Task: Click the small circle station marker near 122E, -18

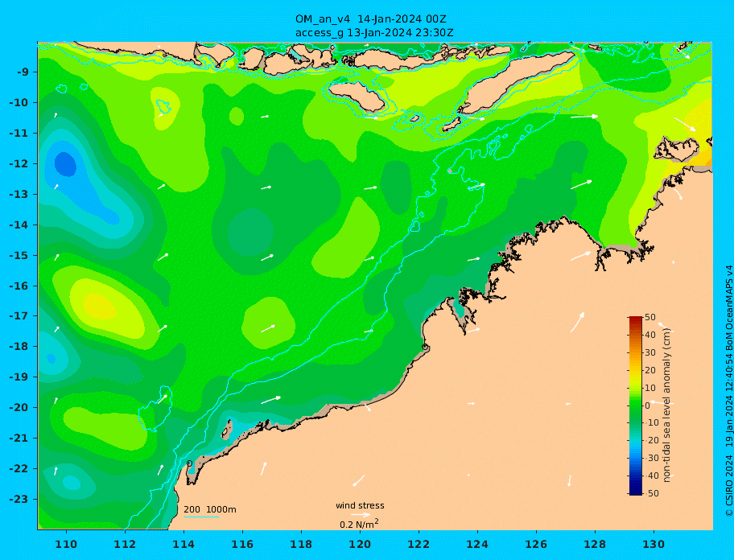Action: point(425,347)
